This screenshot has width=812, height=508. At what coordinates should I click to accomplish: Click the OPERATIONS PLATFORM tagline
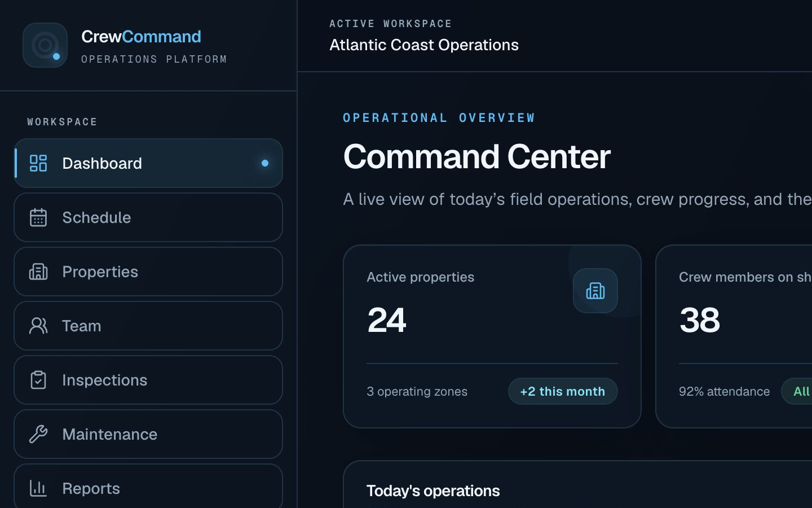154,59
